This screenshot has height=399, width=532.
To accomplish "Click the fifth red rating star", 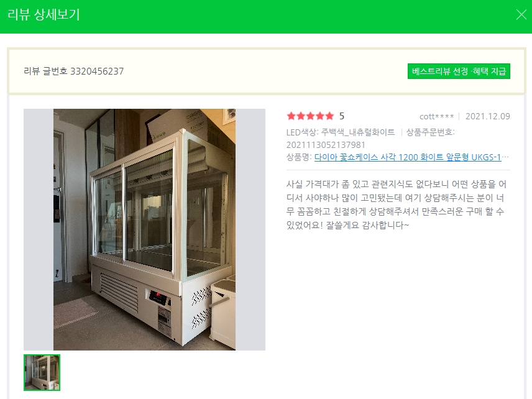I will click(329, 116).
